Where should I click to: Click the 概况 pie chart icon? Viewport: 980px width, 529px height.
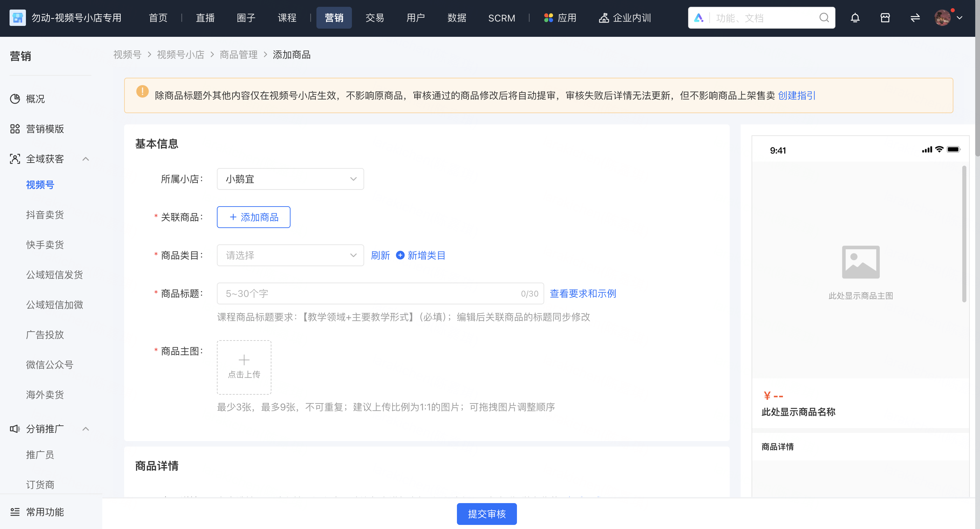pyautogui.click(x=15, y=99)
